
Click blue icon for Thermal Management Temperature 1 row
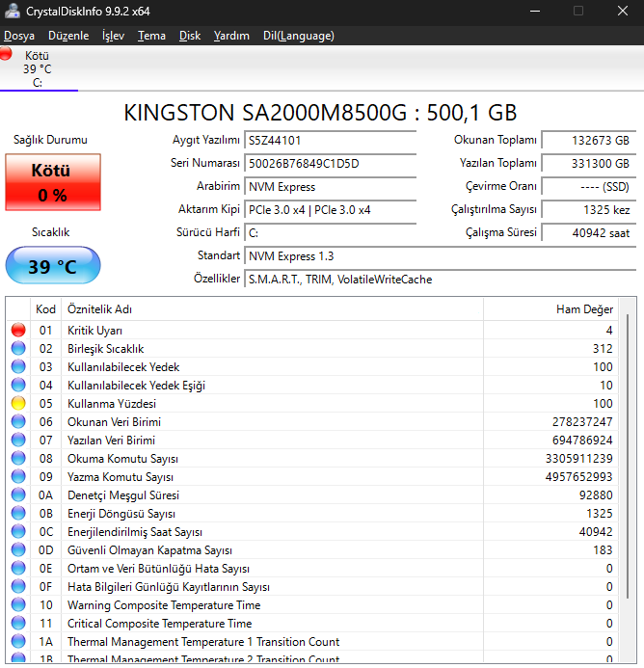(18, 641)
